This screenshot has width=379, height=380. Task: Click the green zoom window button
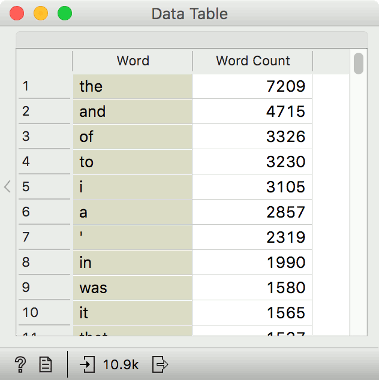tap(65, 13)
